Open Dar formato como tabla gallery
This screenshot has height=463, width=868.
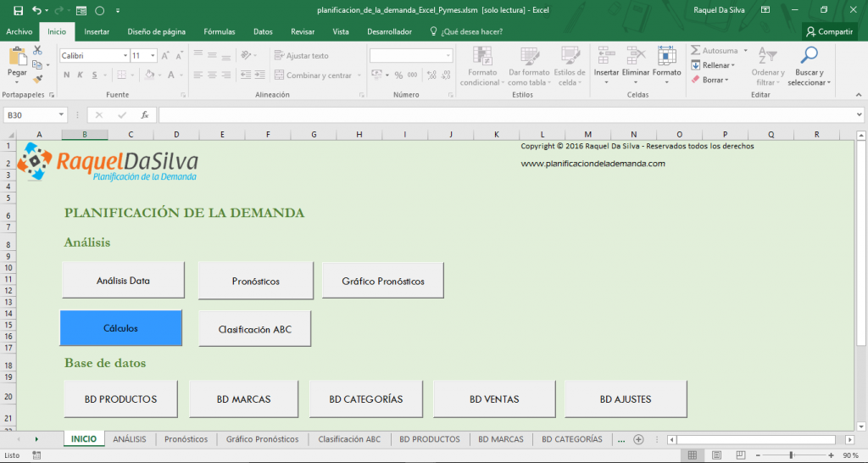[x=529, y=66]
